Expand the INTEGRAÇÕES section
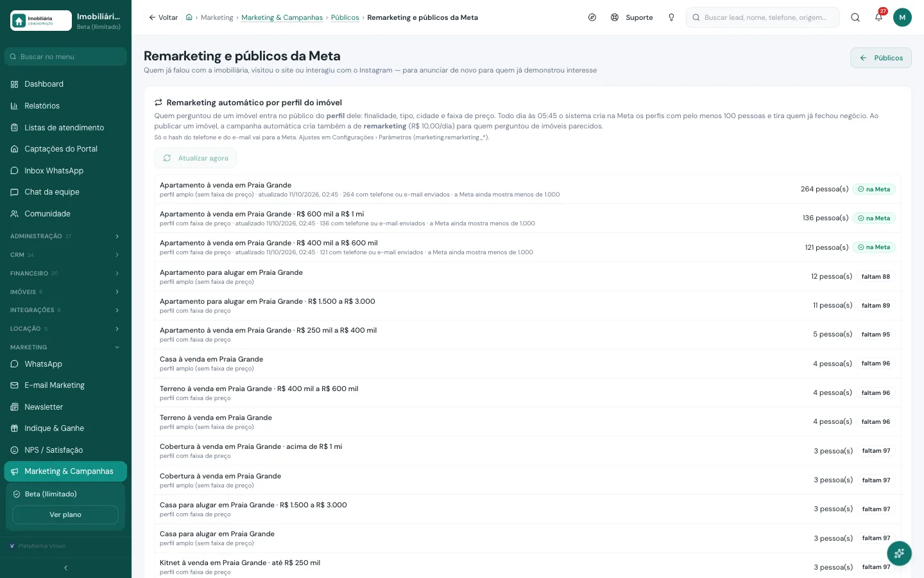This screenshot has height=578, width=924. click(65, 310)
